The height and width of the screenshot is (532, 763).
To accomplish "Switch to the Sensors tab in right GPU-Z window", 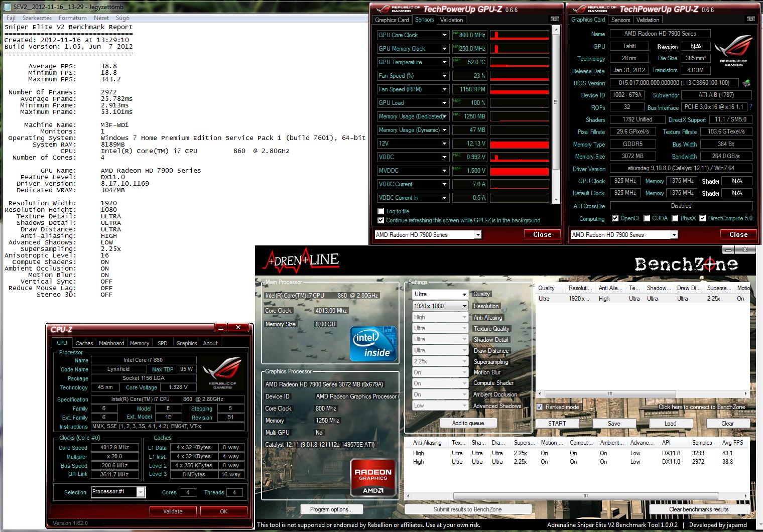I will [x=620, y=20].
